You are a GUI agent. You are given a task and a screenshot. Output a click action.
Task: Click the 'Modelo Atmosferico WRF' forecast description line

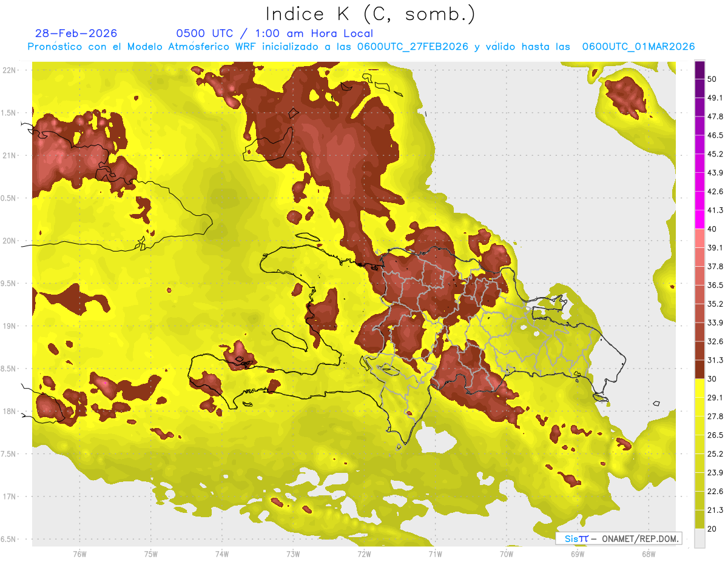pyautogui.click(x=361, y=47)
